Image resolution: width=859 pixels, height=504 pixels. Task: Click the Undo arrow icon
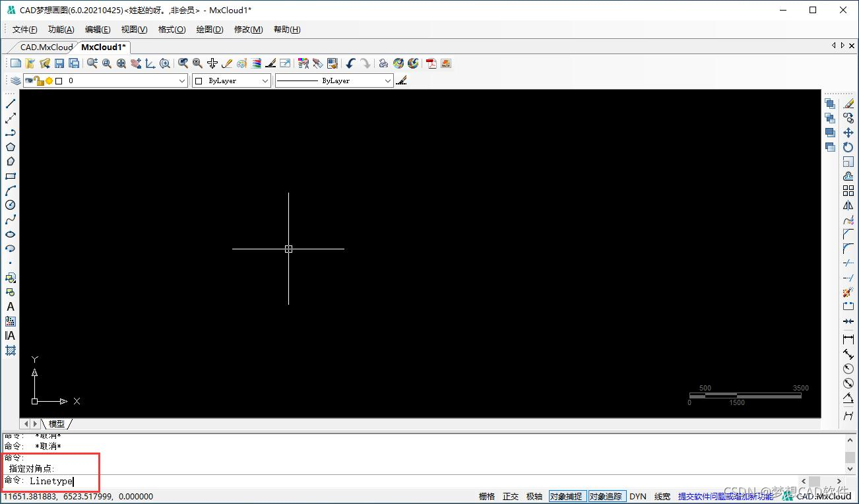coord(350,63)
